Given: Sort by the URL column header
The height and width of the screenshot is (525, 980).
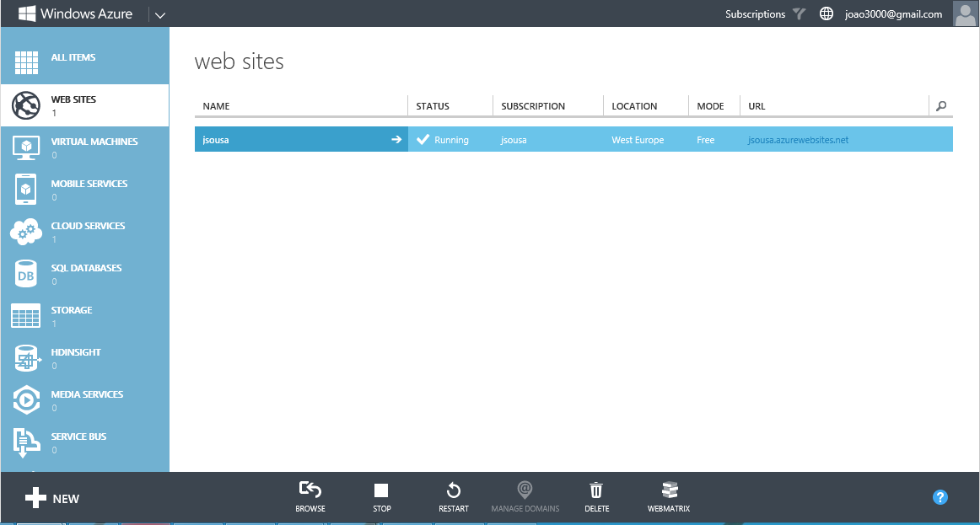Looking at the screenshot, I should (x=757, y=106).
